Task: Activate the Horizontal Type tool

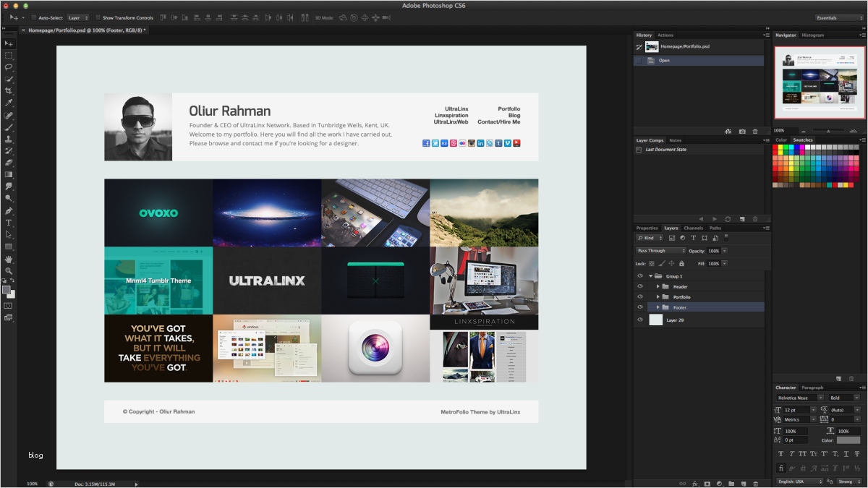Action: coord(9,223)
